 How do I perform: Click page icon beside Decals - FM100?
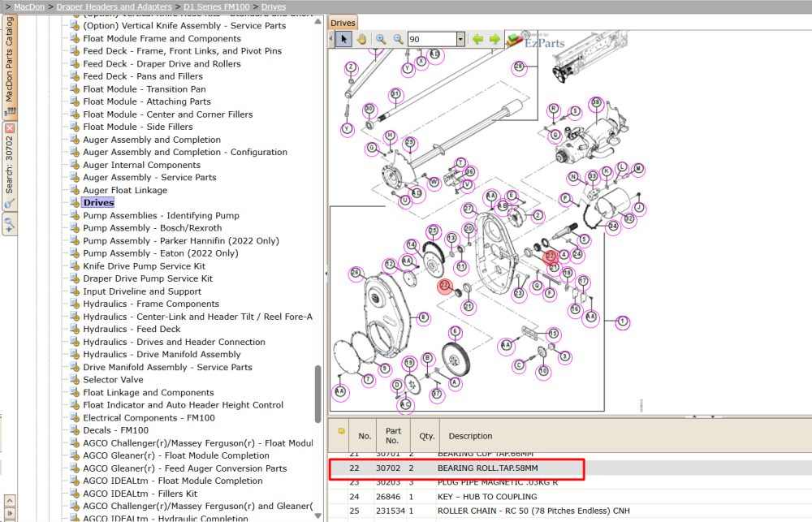[75, 430]
